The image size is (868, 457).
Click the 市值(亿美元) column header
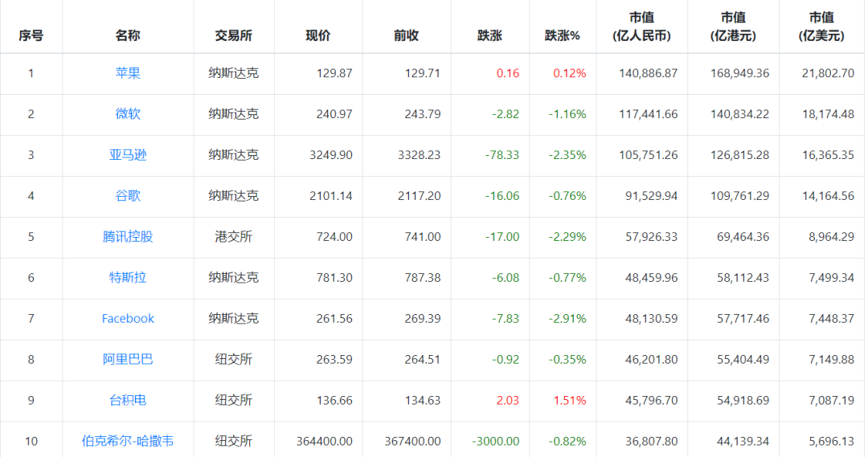coord(821,27)
